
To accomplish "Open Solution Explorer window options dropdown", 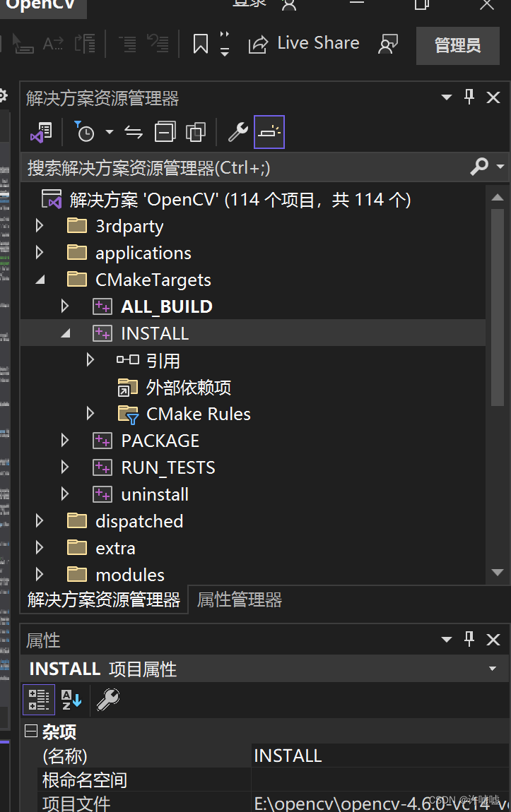I will point(446,97).
